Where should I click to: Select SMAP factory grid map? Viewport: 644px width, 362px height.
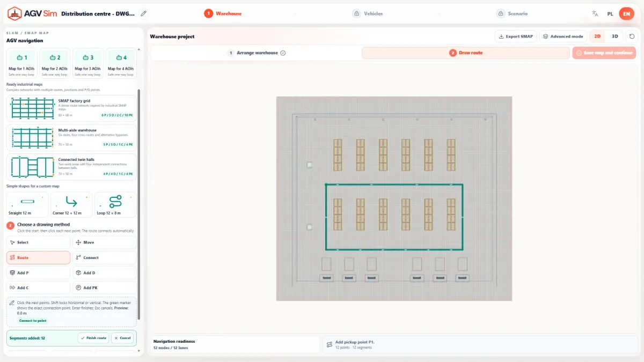71,108
